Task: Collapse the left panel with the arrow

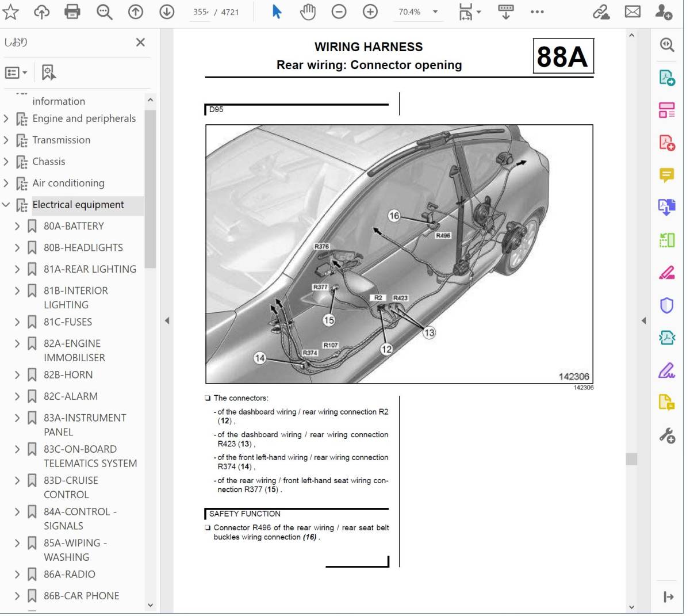Action: tap(167, 320)
